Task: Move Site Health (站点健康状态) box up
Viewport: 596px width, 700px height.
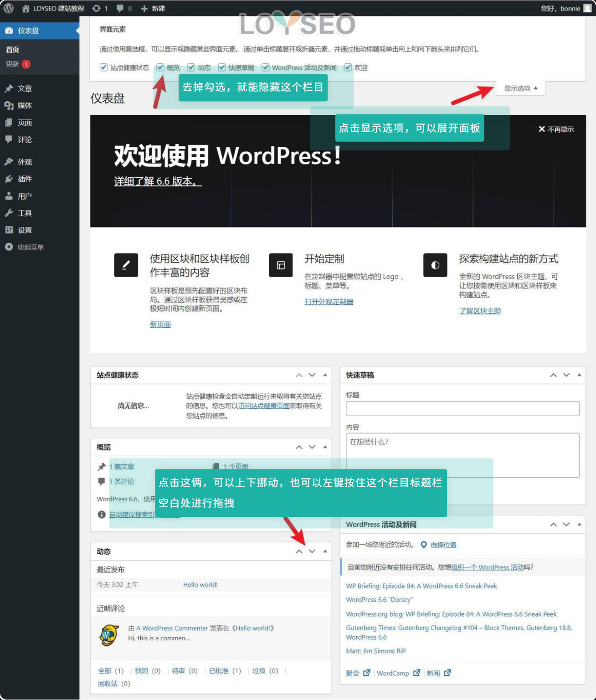Action: [299, 375]
